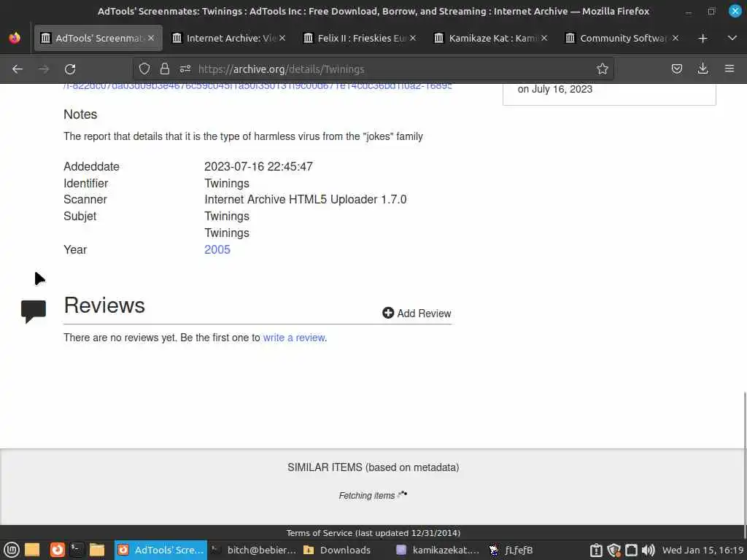Open the Firefox downloads panel

pyautogui.click(x=703, y=69)
